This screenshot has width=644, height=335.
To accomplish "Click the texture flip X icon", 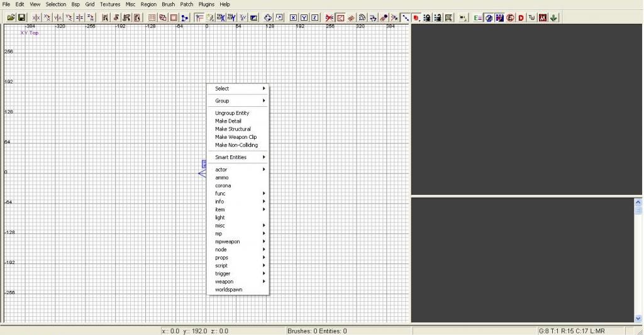I will coord(221,18).
